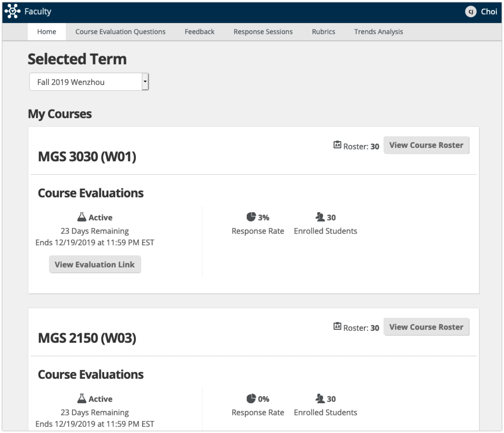The width and height of the screenshot is (504, 433).
Task: Click the Fall 2019 Wenzhou term field
Action: click(89, 82)
